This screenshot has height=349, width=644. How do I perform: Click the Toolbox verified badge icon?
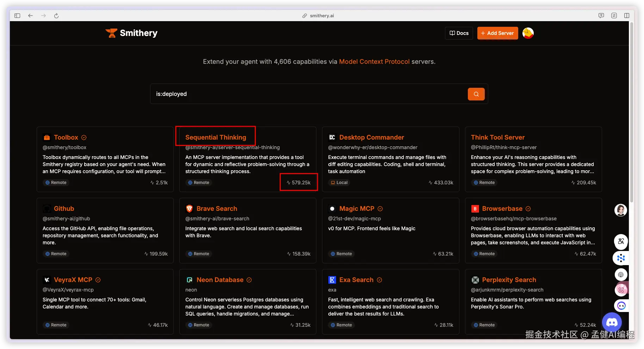click(x=84, y=137)
